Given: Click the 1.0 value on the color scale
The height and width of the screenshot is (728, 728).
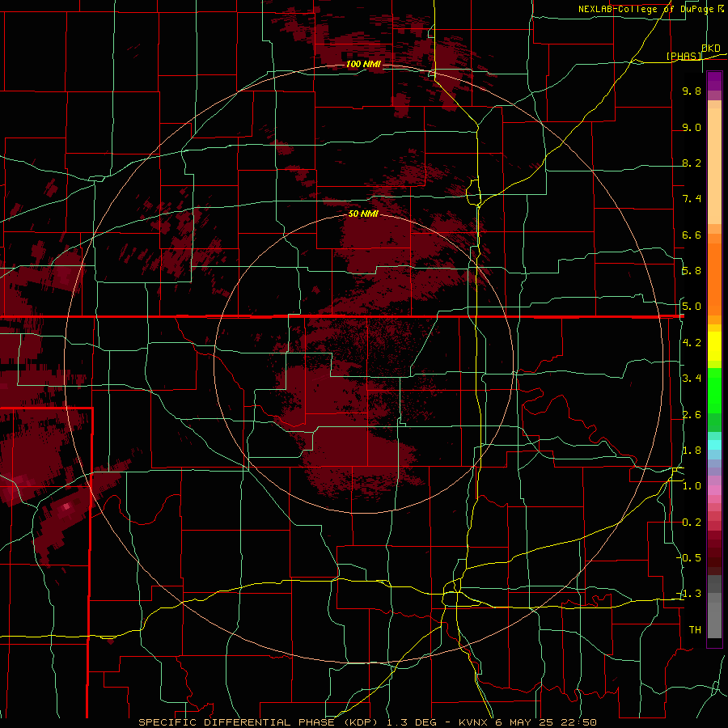Looking at the screenshot, I should click(x=692, y=486).
